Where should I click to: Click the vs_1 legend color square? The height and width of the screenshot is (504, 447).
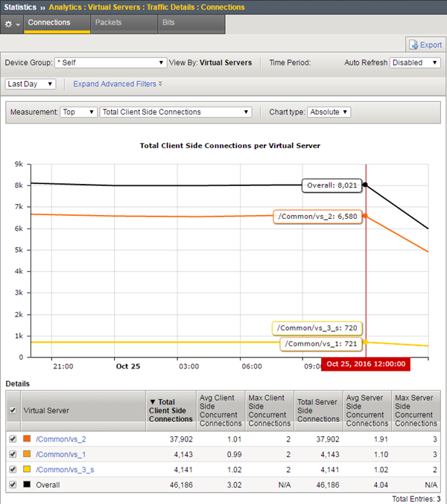tap(28, 454)
